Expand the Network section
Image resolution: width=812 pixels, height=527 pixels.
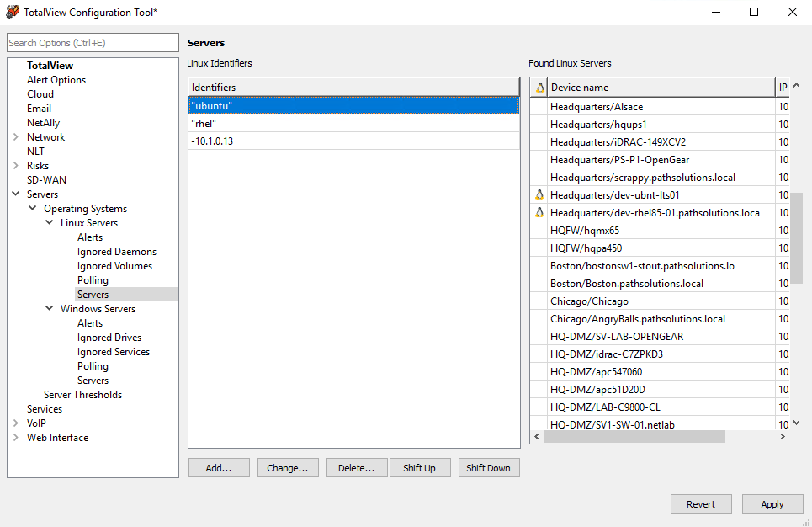pyautogui.click(x=14, y=136)
